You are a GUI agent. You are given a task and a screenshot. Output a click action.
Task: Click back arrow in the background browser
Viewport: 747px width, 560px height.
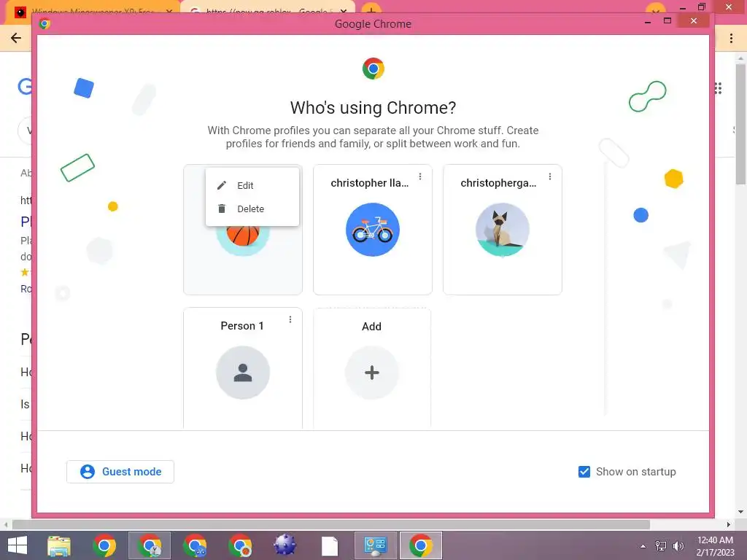(x=16, y=38)
